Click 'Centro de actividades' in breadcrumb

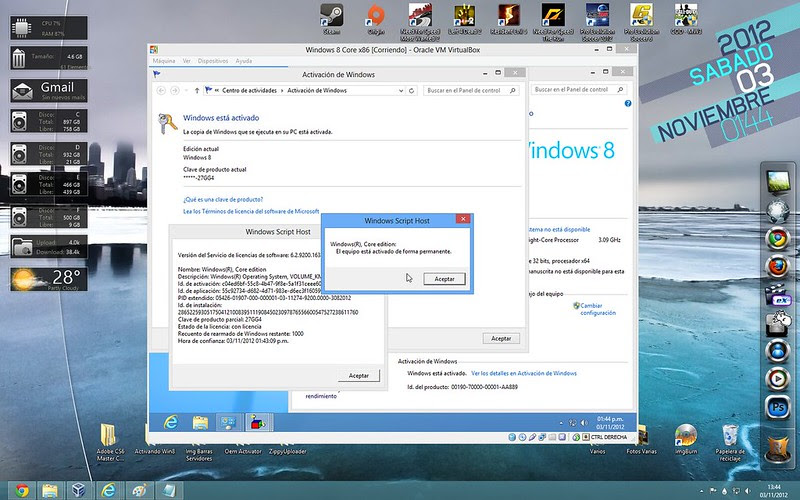[249, 91]
